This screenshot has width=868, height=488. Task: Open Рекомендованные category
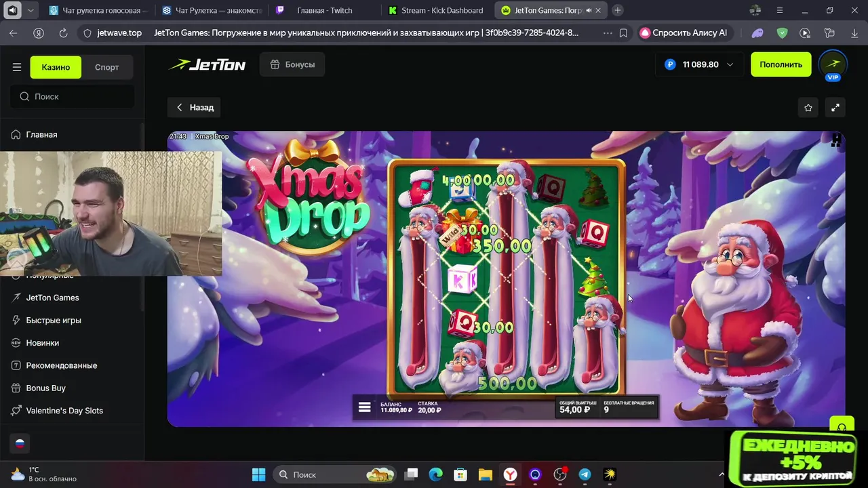tap(61, 365)
